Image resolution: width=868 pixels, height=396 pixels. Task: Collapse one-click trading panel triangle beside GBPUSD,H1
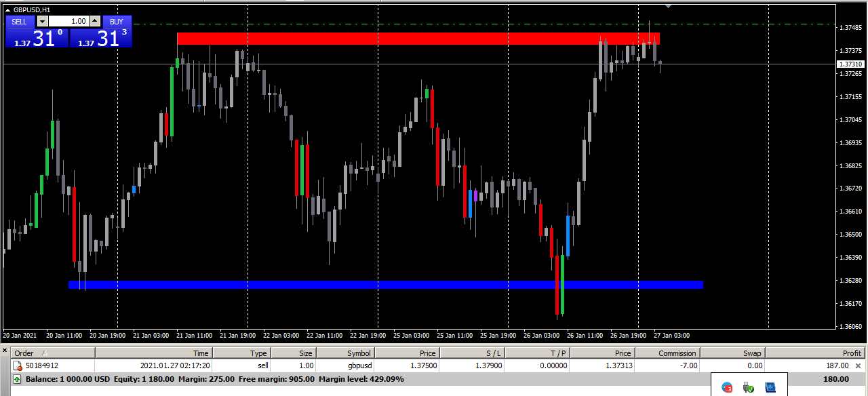coord(7,9)
